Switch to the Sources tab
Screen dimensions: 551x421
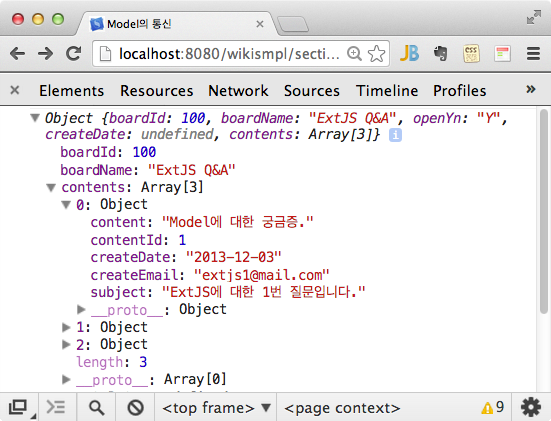coord(312,91)
